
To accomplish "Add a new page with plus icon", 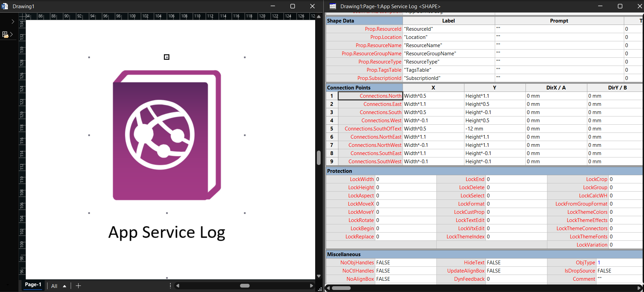I will (78, 286).
